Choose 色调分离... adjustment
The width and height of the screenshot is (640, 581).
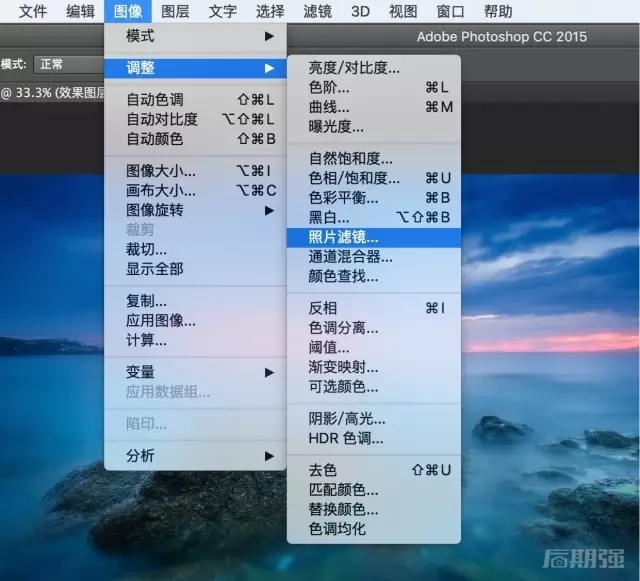[374, 328]
